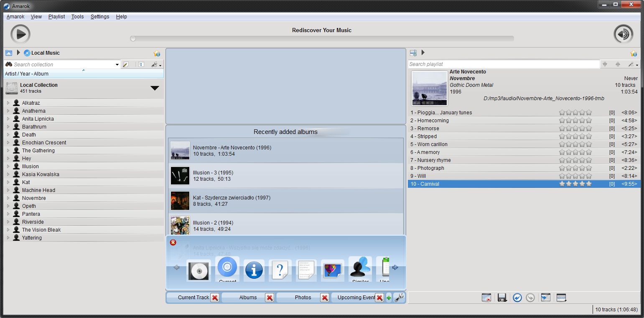This screenshot has height=318, width=644.
Task: Expand the Anathema artist node
Action: pos(8,111)
